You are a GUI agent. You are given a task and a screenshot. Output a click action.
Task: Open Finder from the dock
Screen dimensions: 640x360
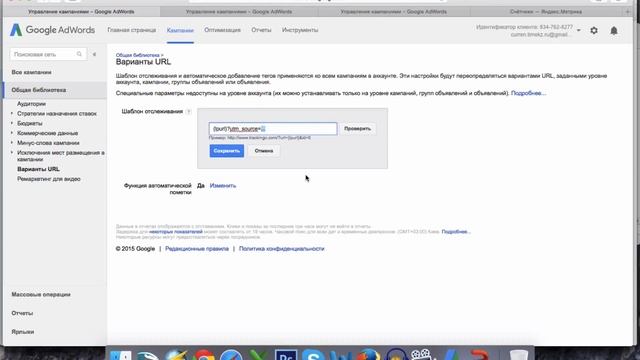(x=120, y=356)
